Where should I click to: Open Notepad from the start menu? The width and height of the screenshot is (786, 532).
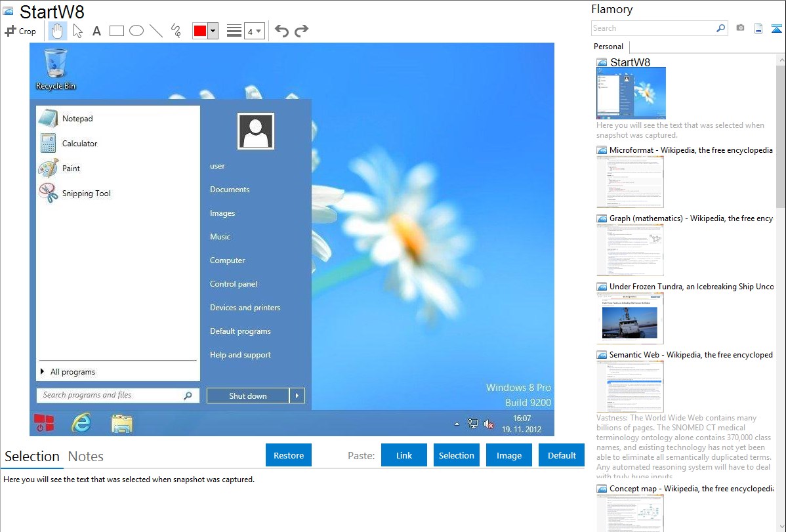[118, 119]
